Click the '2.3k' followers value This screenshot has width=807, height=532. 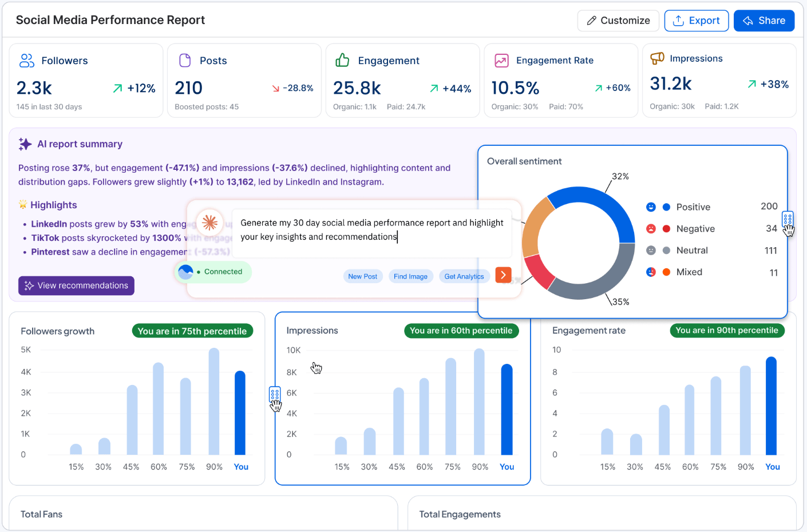pos(34,88)
